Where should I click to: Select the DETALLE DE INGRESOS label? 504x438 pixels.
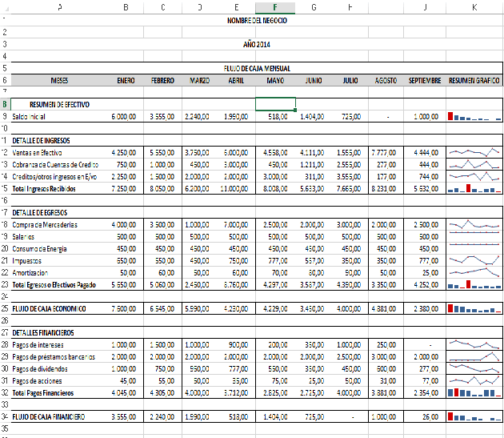(41, 140)
